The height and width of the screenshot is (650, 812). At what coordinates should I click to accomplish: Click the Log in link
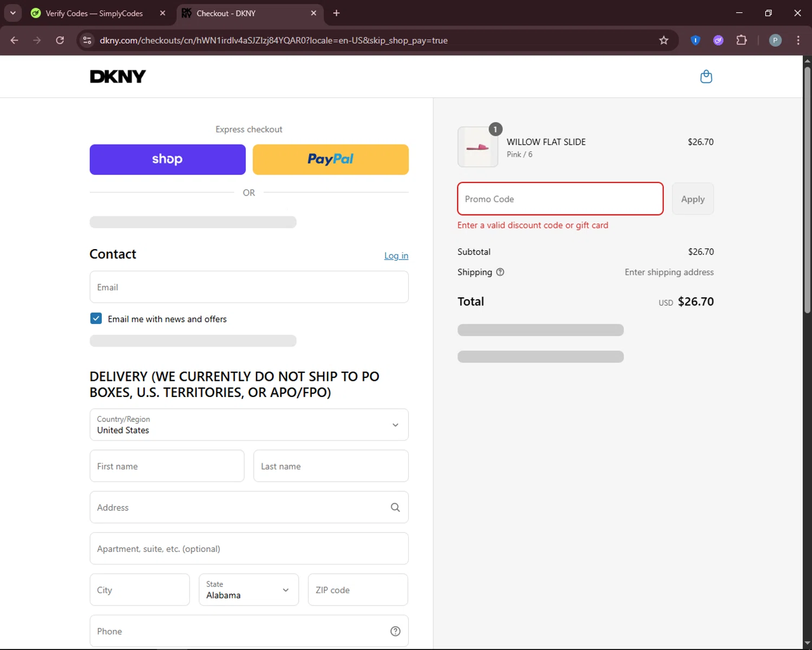click(396, 256)
